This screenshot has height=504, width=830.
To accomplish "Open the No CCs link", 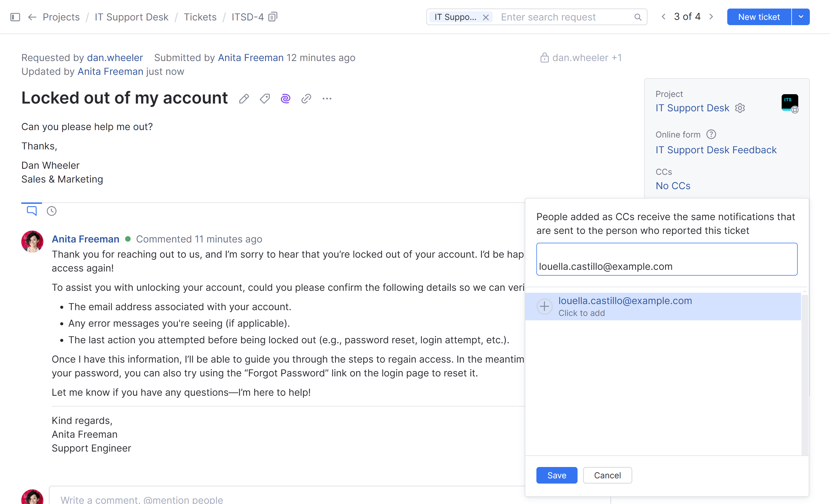I will click(672, 186).
